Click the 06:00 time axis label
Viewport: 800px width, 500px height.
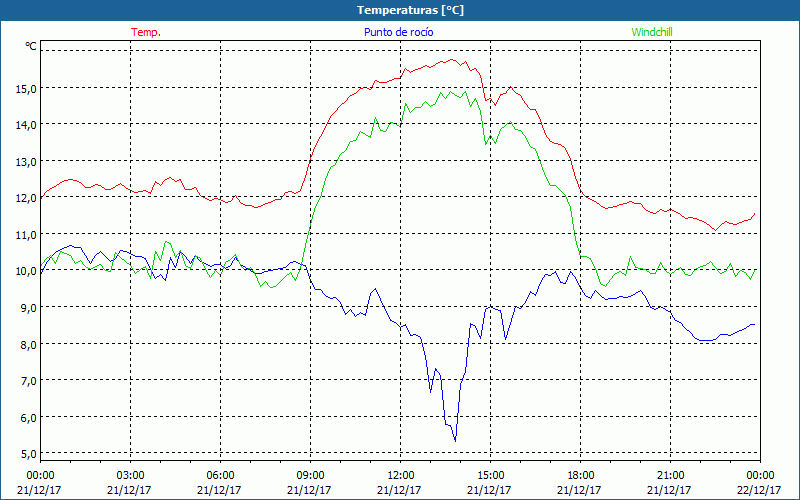220,476
